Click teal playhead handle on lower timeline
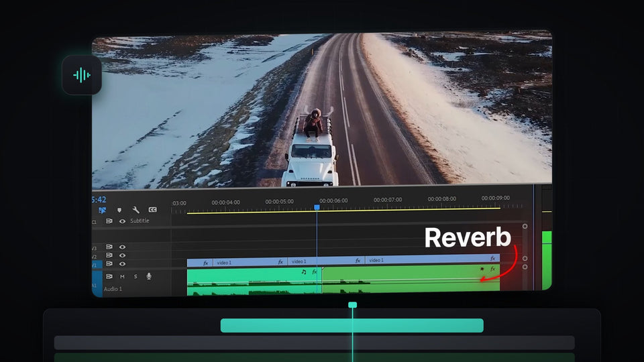The height and width of the screenshot is (362, 644). click(x=352, y=305)
